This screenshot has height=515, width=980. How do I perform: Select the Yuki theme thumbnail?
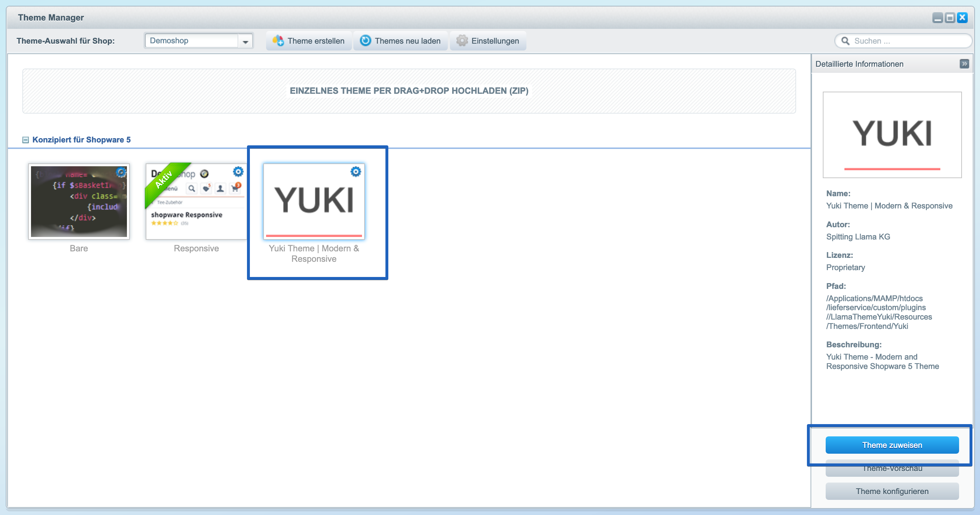pos(314,202)
